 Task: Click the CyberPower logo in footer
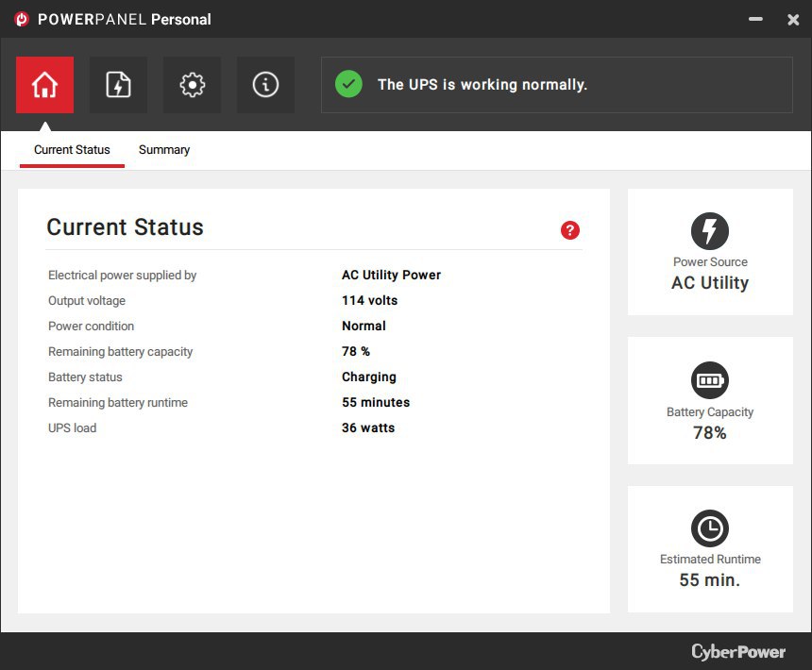737,652
